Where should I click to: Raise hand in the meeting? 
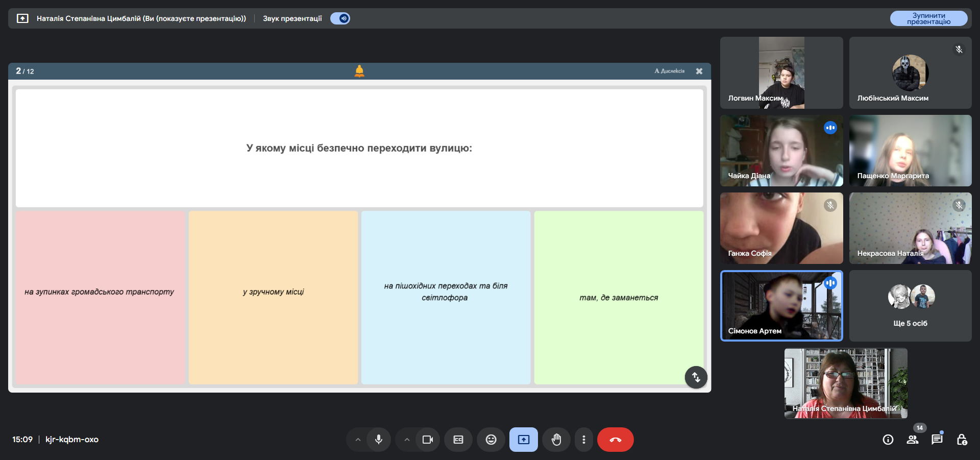[556, 440]
